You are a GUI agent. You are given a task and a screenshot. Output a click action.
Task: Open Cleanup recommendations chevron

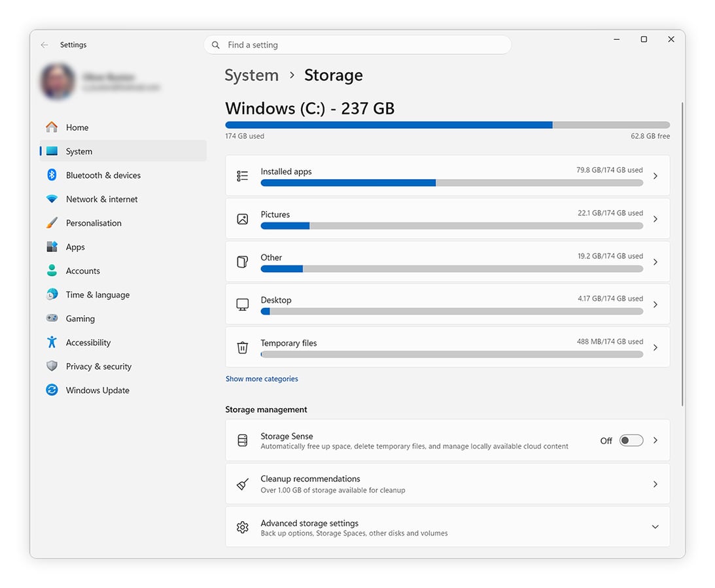pos(655,484)
